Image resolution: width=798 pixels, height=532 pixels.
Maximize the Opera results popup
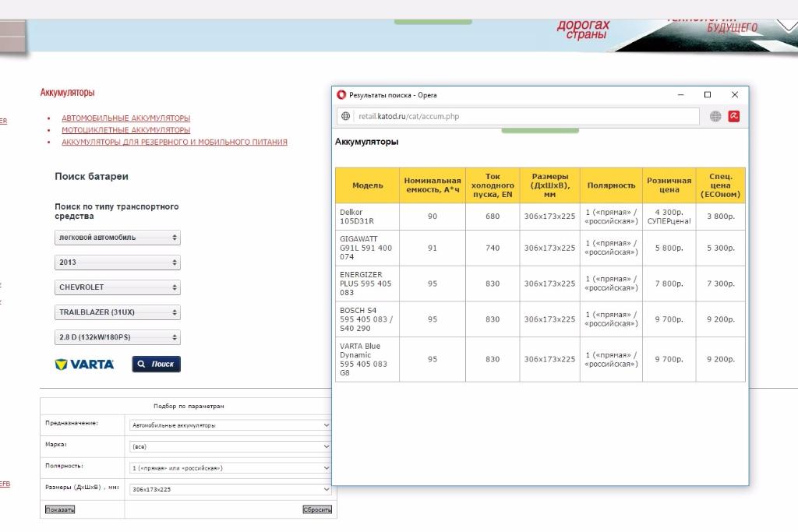[708, 94]
